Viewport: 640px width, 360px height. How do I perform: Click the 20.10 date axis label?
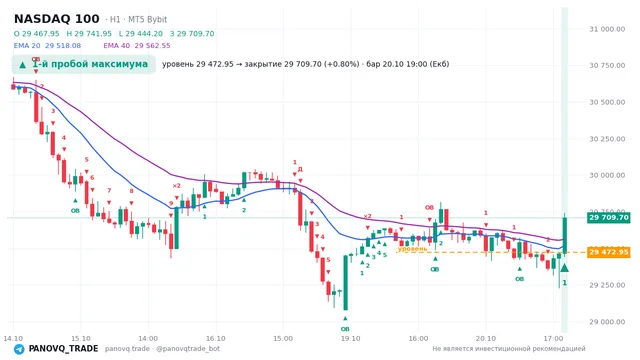(486, 338)
